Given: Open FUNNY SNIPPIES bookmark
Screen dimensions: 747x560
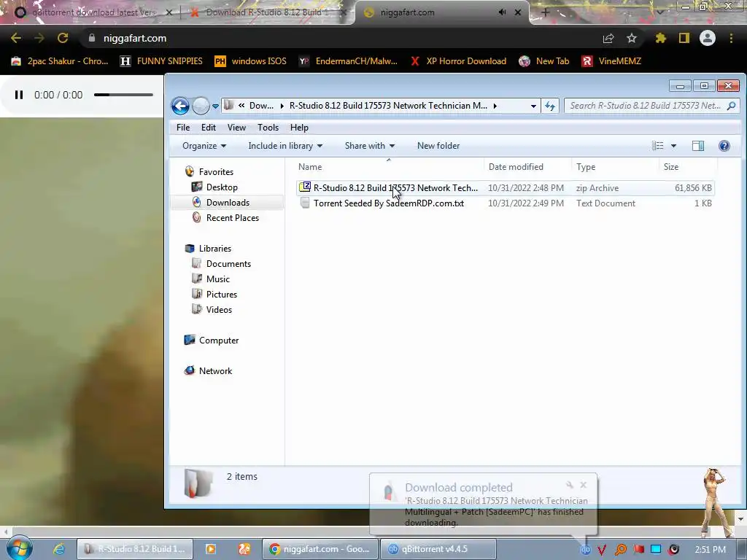Looking at the screenshot, I should click(161, 61).
